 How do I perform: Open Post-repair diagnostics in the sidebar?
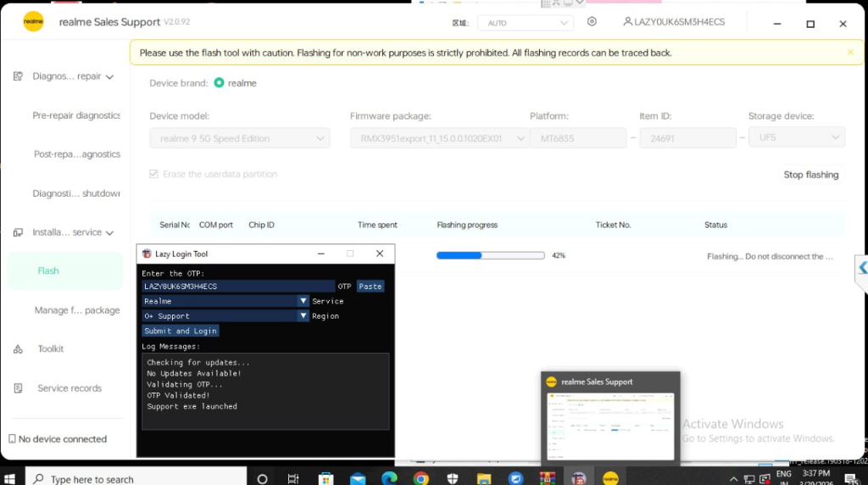77,154
